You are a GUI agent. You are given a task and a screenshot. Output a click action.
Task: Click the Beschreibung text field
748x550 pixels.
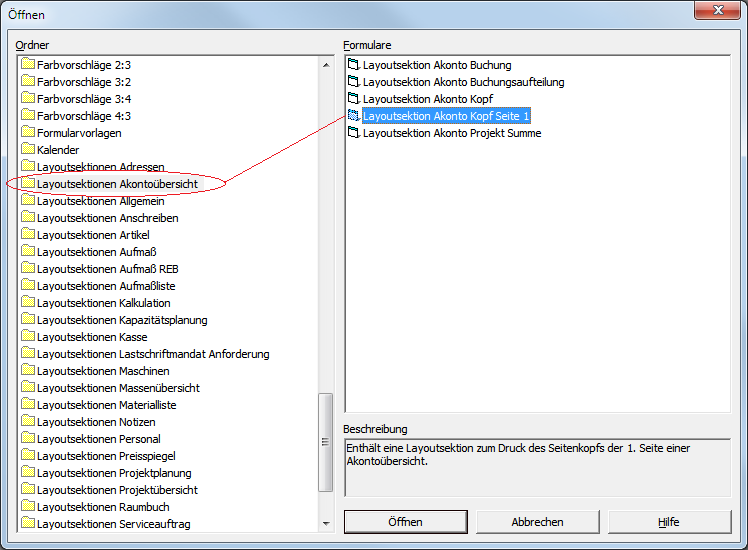pyautogui.click(x=538, y=467)
